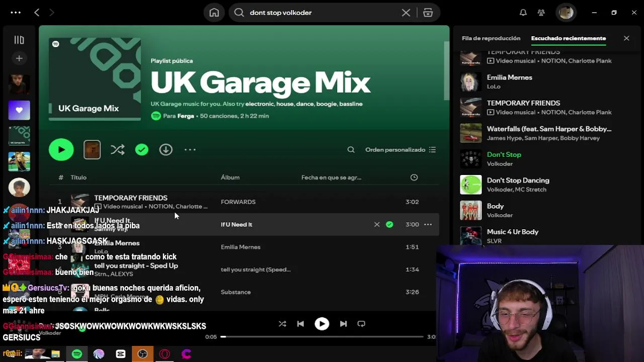This screenshot has width=644, height=362.
Task: Sort by Fecha en que se agr... header
Action: pos(331,177)
